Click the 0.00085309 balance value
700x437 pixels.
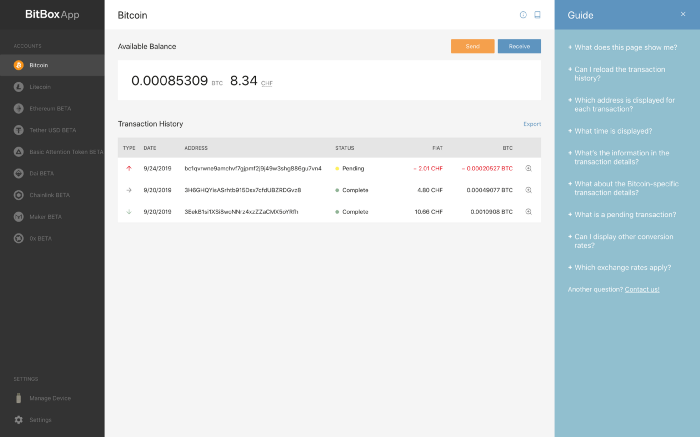(170, 81)
